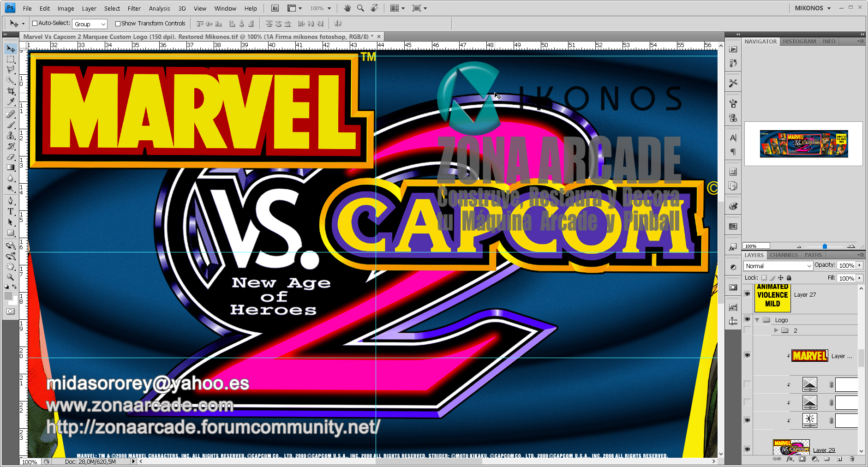Select the Dodge tool
This screenshot has width=868, height=467.
[x=11, y=188]
